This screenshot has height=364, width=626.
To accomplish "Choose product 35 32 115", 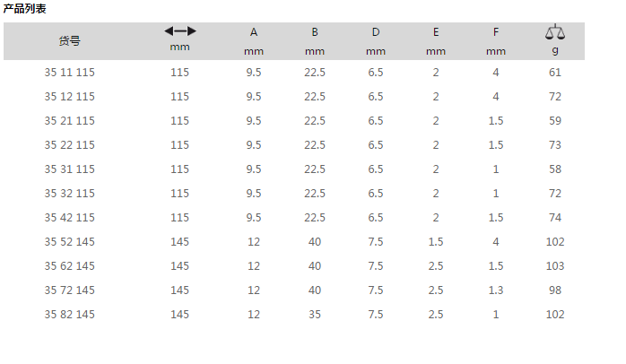I will click(69, 193).
